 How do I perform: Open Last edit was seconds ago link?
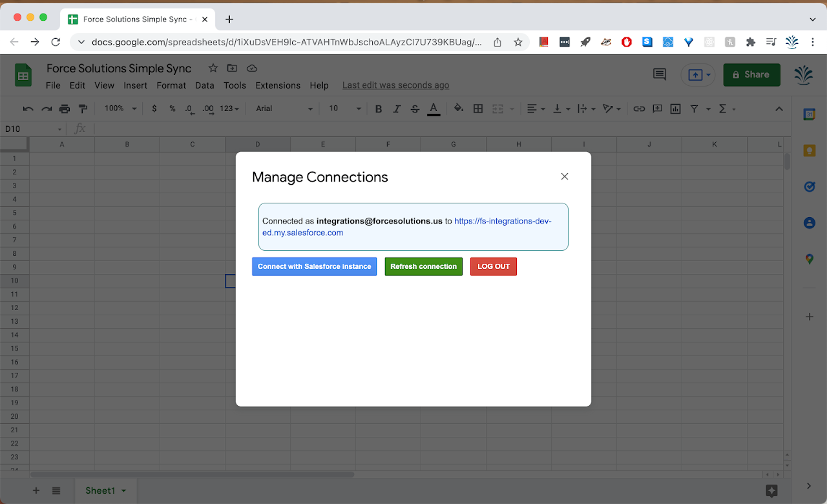(395, 85)
